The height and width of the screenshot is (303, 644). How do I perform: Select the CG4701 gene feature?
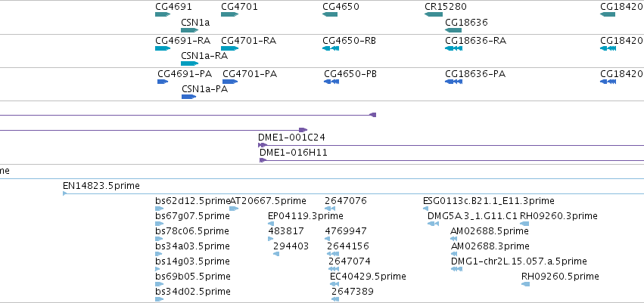(x=229, y=14)
